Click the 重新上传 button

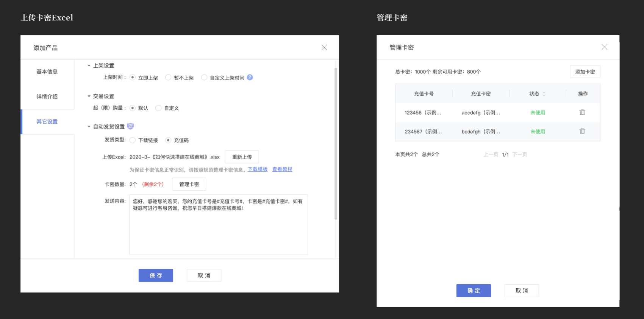[242, 157]
